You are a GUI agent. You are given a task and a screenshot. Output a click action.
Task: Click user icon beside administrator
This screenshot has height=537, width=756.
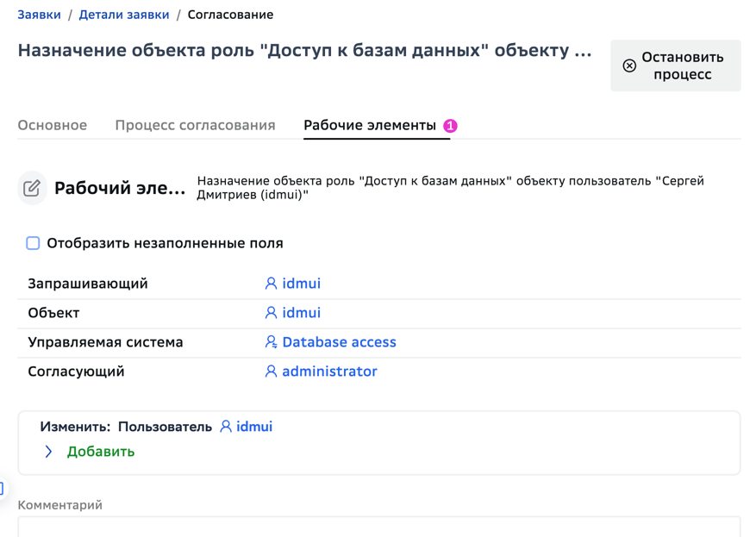tap(271, 372)
